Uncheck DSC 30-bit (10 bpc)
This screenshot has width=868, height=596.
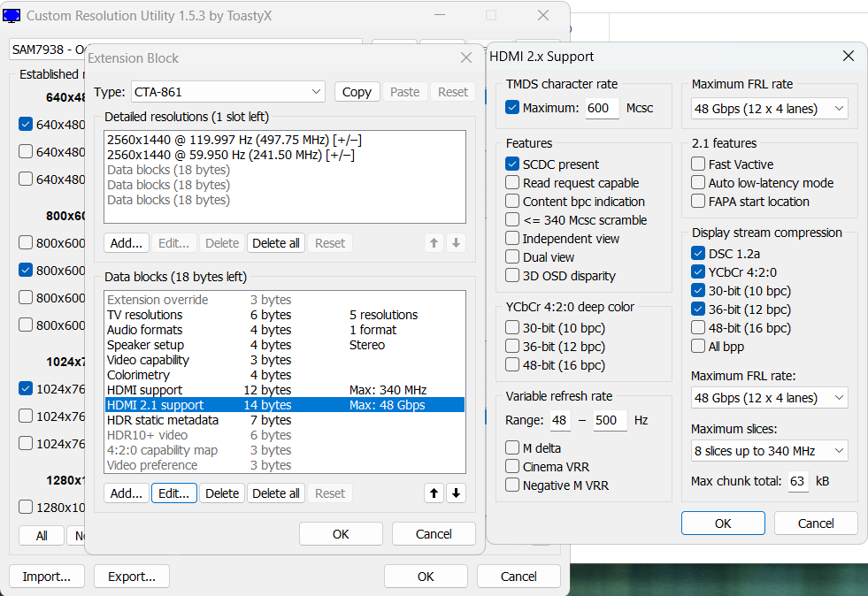click(x=698, y=291)
